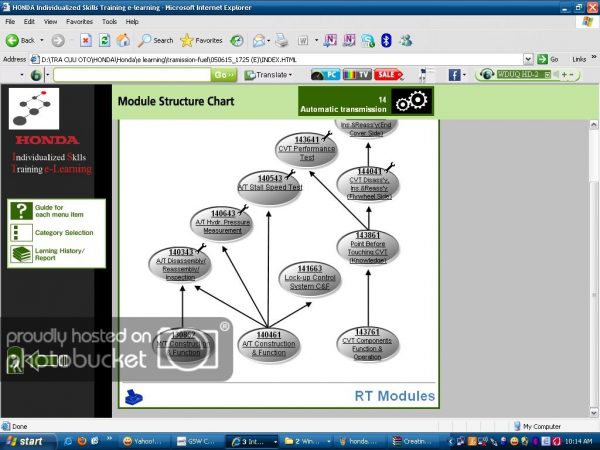
Task: Refresh the page with green arrows icon
Action: click(104, 40)
